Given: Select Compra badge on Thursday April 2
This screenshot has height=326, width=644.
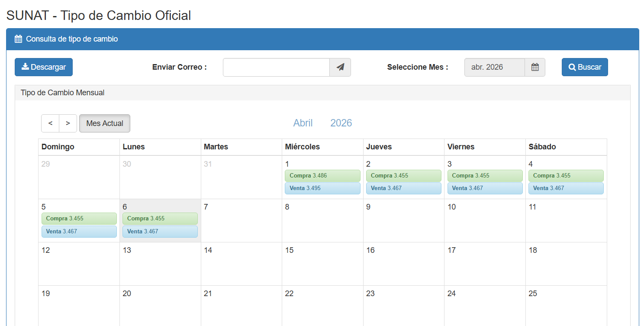Looking at the screenshot, I should pos(403,176).
